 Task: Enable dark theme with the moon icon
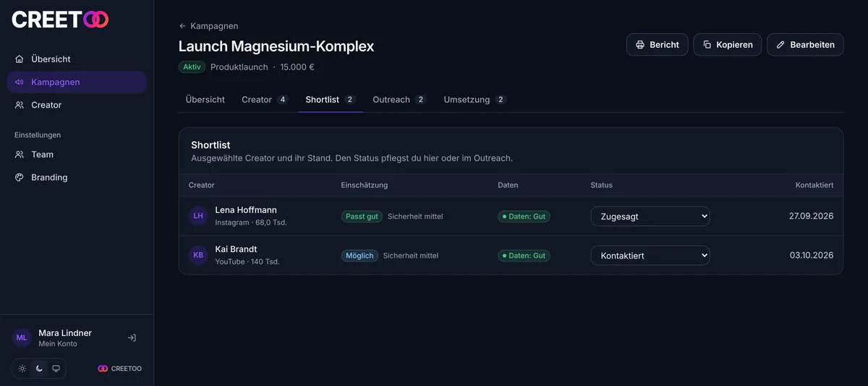[x=39, y=369]
